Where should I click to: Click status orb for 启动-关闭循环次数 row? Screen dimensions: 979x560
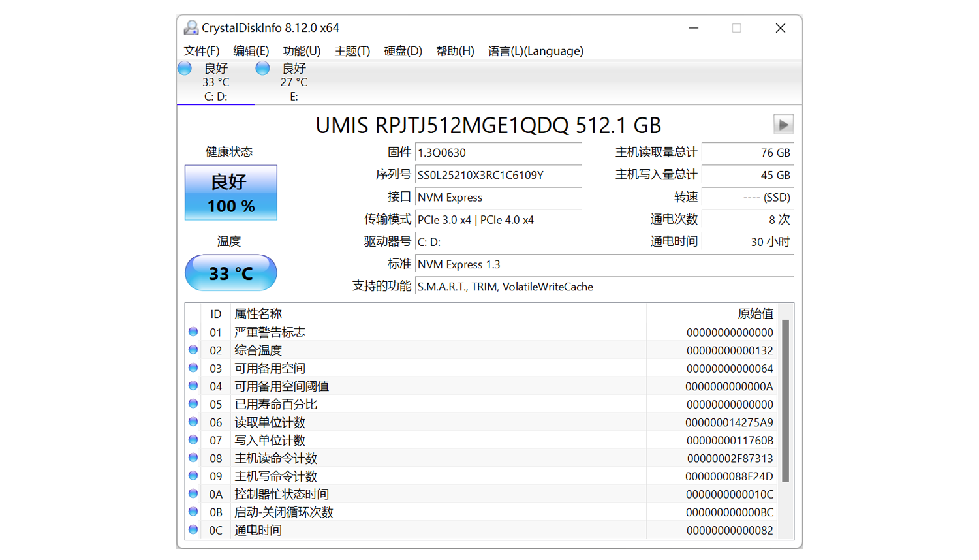(x=193, y=511)
